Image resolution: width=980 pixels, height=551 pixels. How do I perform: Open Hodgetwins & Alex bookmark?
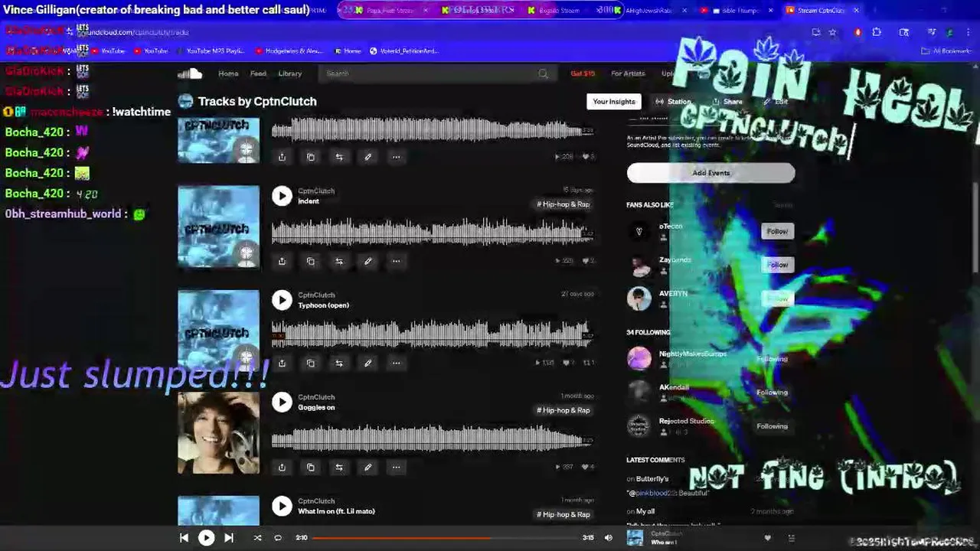point(289,51)
